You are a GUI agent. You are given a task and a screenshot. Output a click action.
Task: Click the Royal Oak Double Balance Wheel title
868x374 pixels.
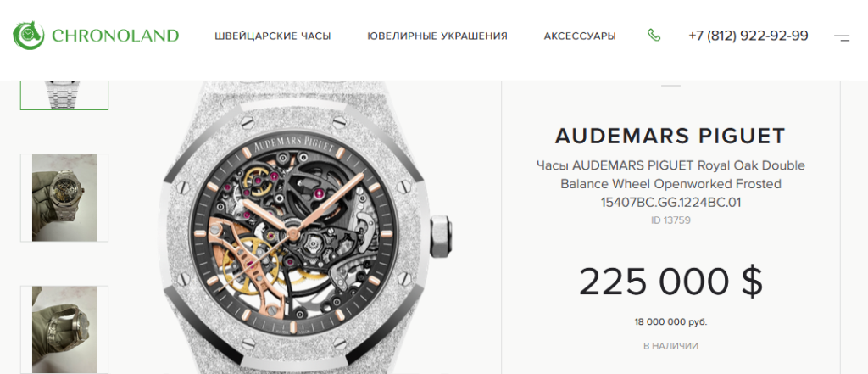[670, 184]
